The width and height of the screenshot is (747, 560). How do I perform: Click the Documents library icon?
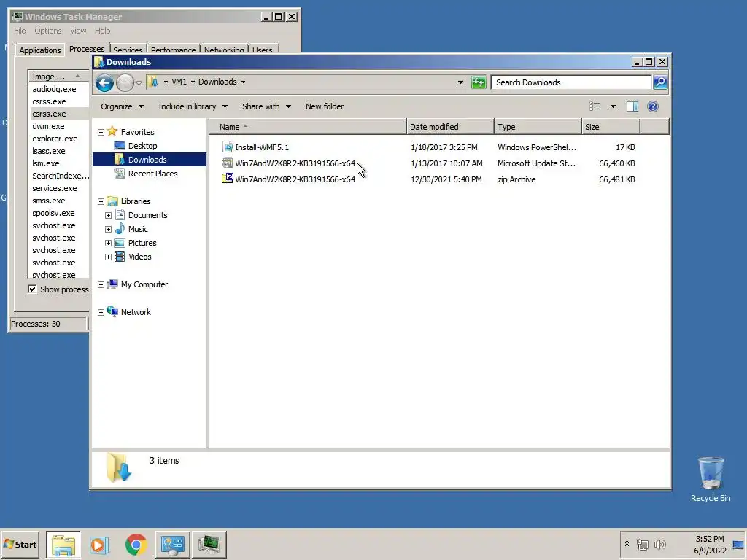[120, 215]
